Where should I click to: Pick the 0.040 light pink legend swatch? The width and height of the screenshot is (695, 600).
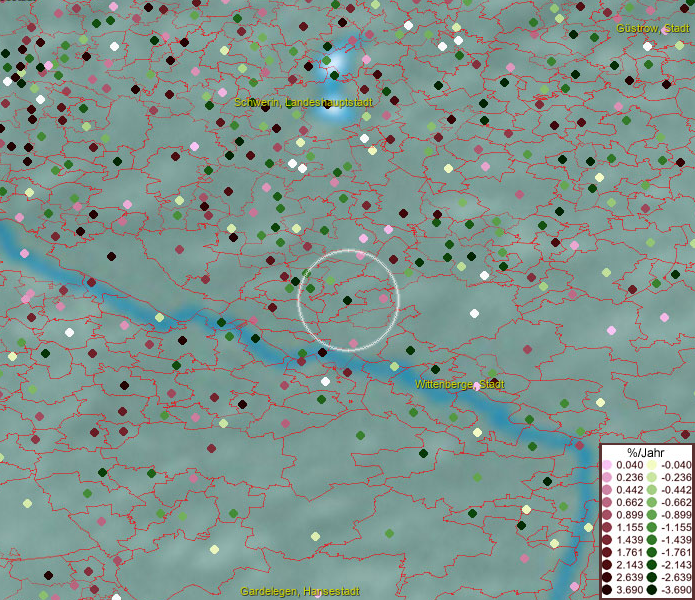click(607, 465)
